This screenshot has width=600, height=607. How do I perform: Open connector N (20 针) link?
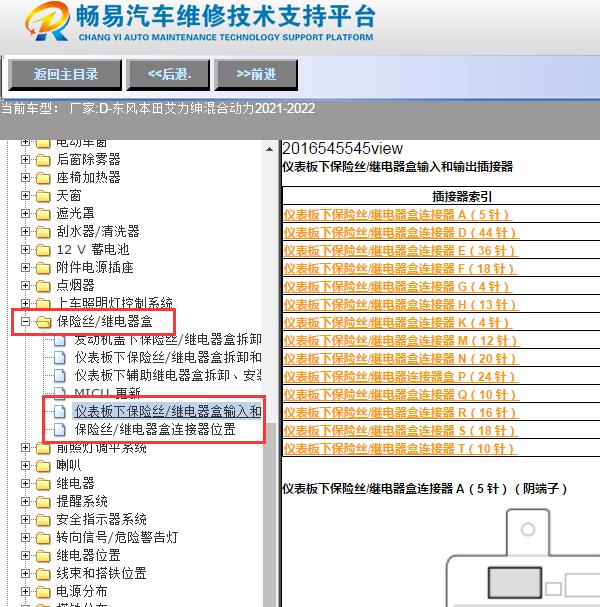tap(401, 358)
